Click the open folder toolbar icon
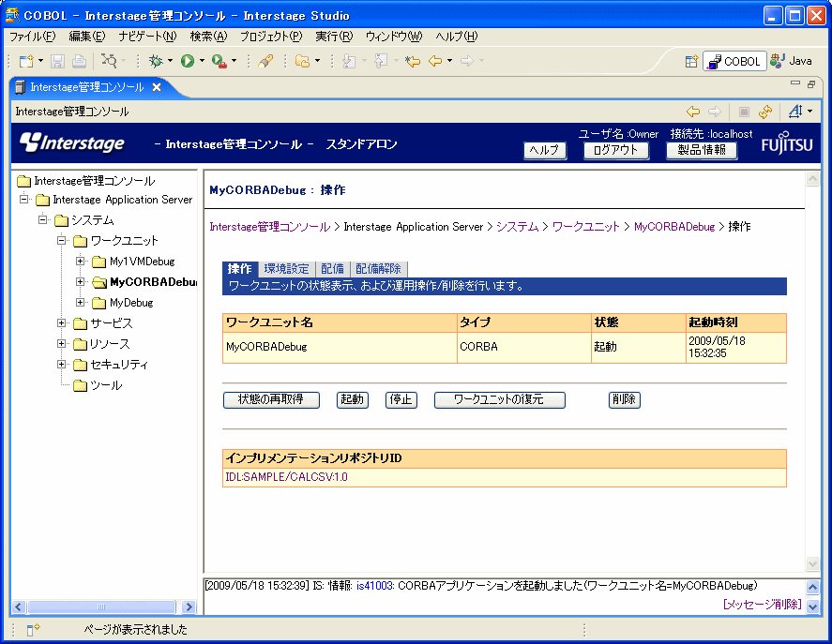 coord(302,62)
